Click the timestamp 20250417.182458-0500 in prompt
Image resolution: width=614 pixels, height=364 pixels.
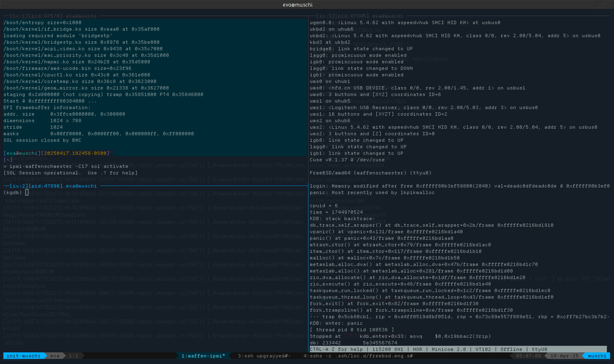point(75,153)
